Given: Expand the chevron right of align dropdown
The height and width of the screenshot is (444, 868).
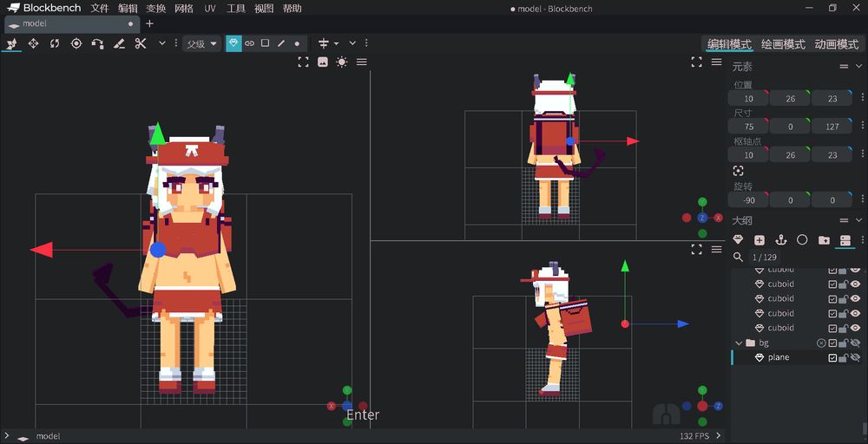Looking at the screenshot, I should click(352, 43).
